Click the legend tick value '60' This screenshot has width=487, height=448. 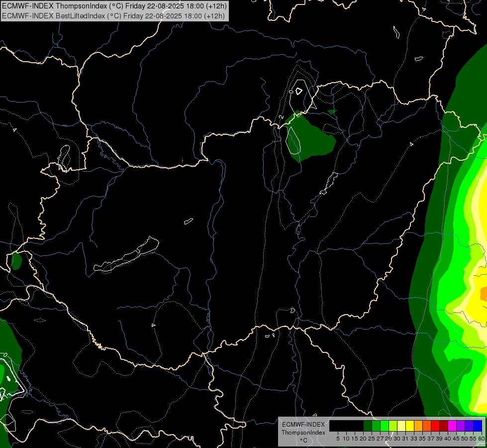click(482, 439)
